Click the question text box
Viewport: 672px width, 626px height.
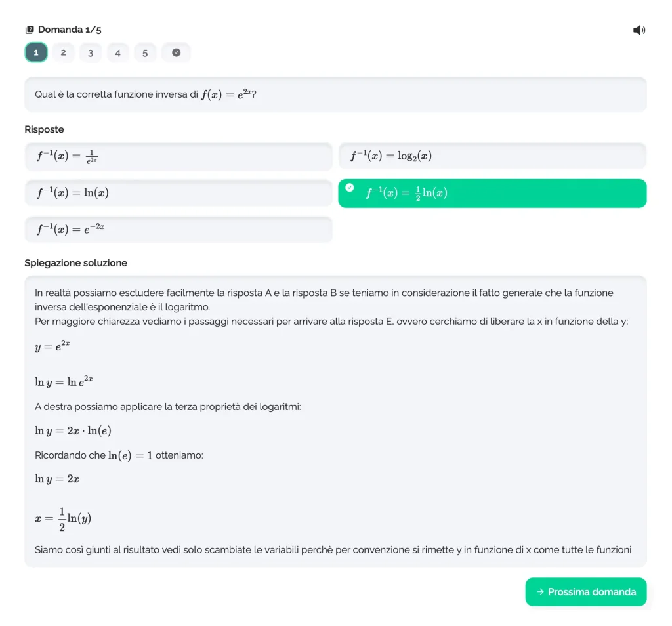pyautogui.click(x=335, y=94)
